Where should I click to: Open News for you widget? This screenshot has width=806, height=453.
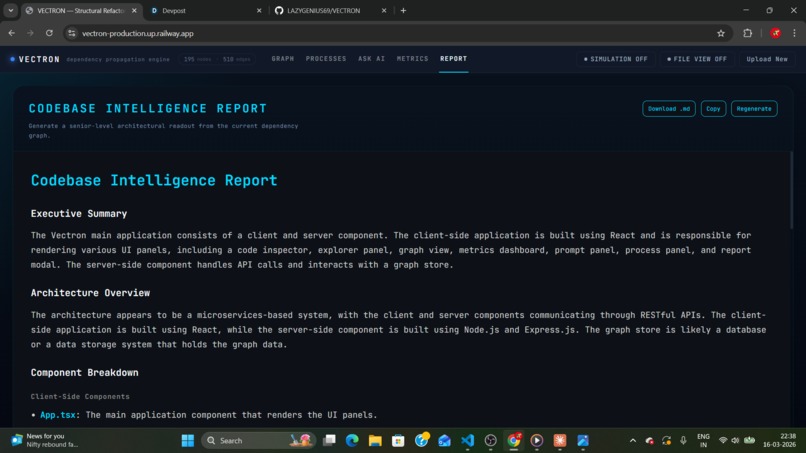[45, 441]
